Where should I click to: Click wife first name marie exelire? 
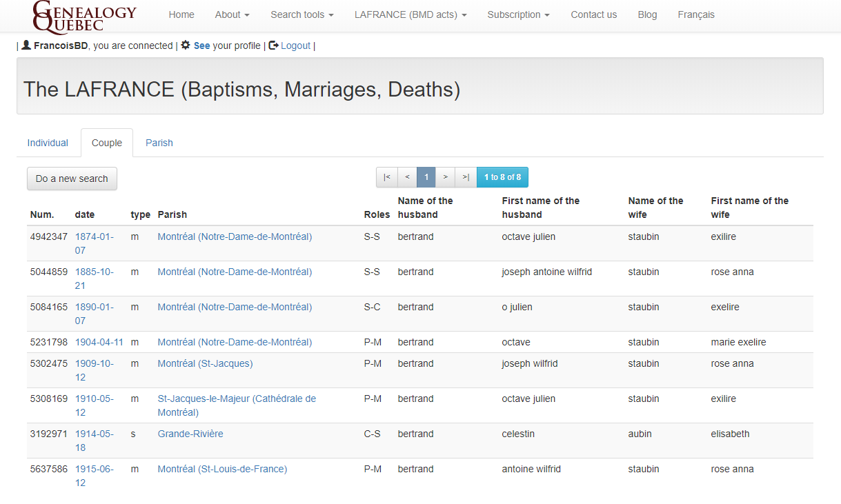coord(738,342)
